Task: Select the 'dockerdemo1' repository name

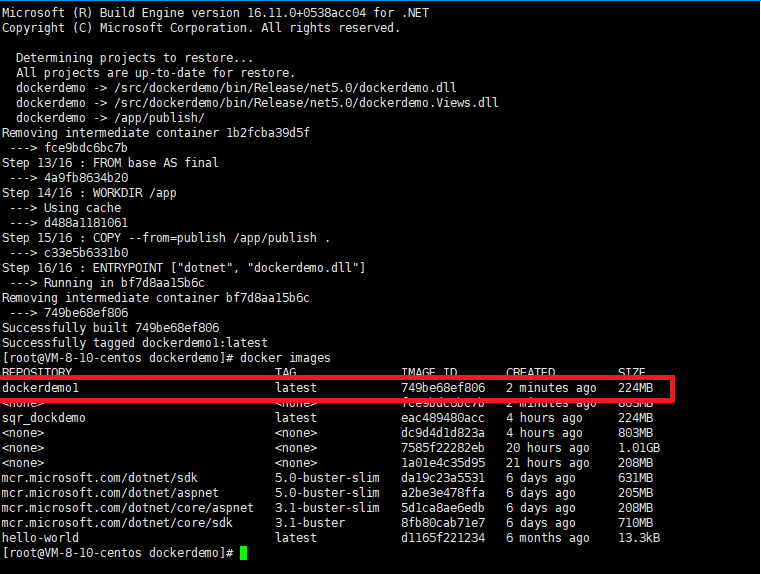Action: click(x=40, y=388)
